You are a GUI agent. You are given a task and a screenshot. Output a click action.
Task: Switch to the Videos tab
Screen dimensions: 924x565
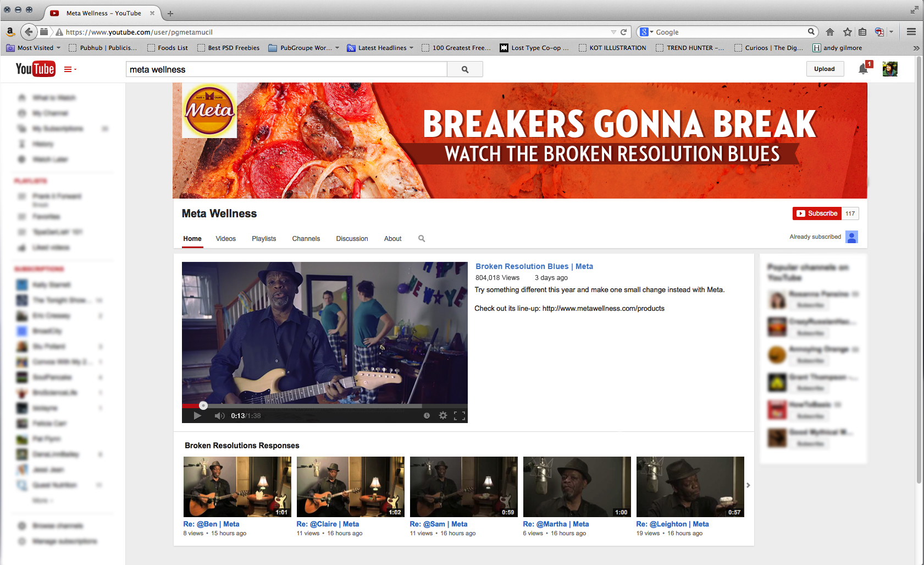click(x=226, y=239)
